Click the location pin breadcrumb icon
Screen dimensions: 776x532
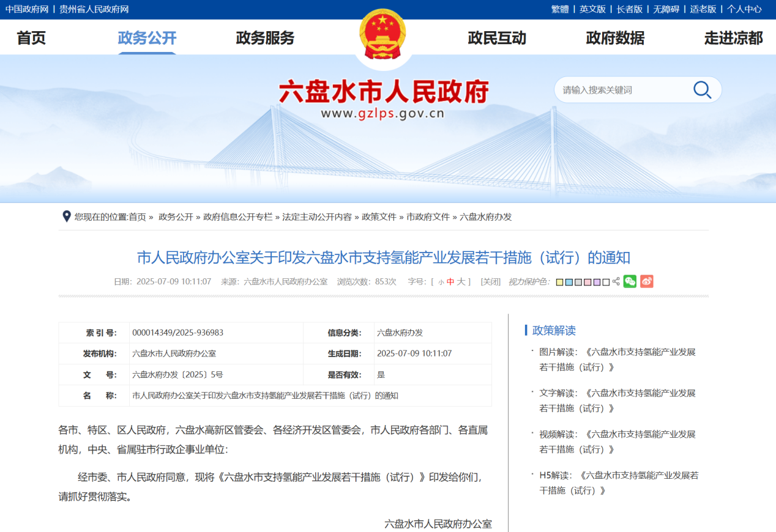(x=65, y=216)
